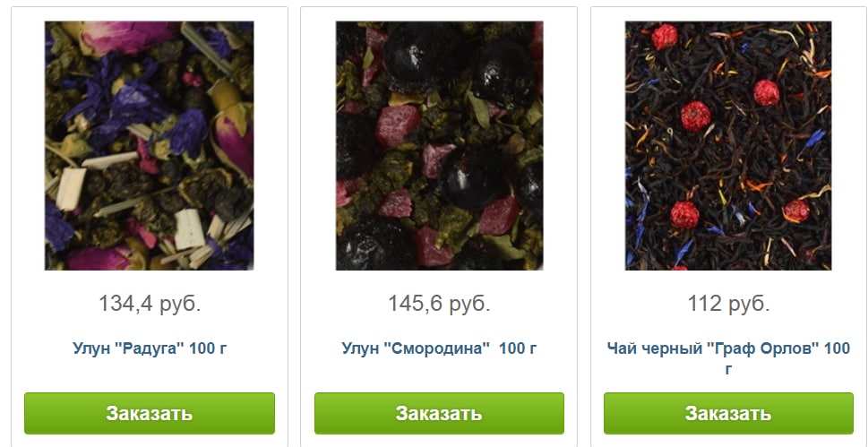Follow the Улун "Радуга" 100 г title link
The image size is (868, 447).
[x=150, y=348]
